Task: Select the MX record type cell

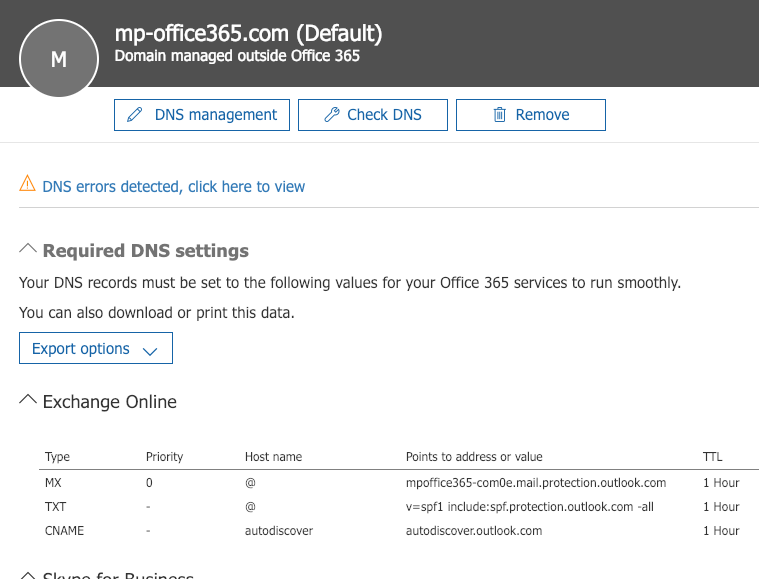Action: [x=53, y=483]
